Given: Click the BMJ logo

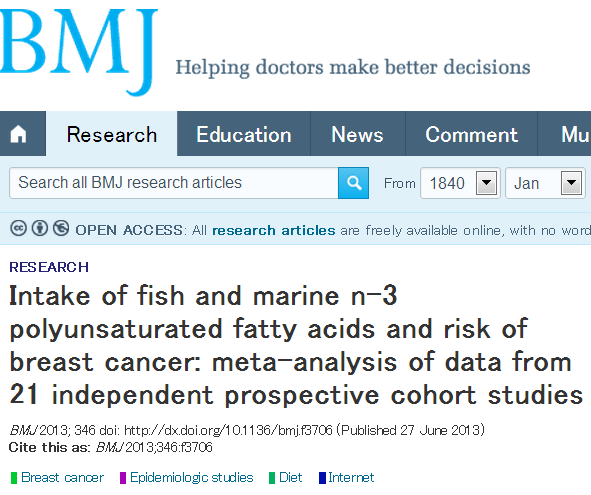Looking at the screenshot, I should 77,52.
